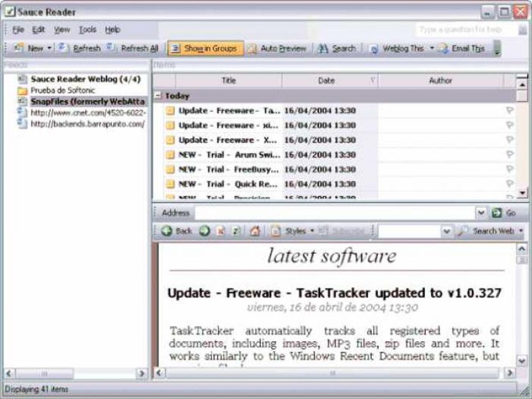
Task: Toggle Auto Preview mode
Action: coord(277,49)
